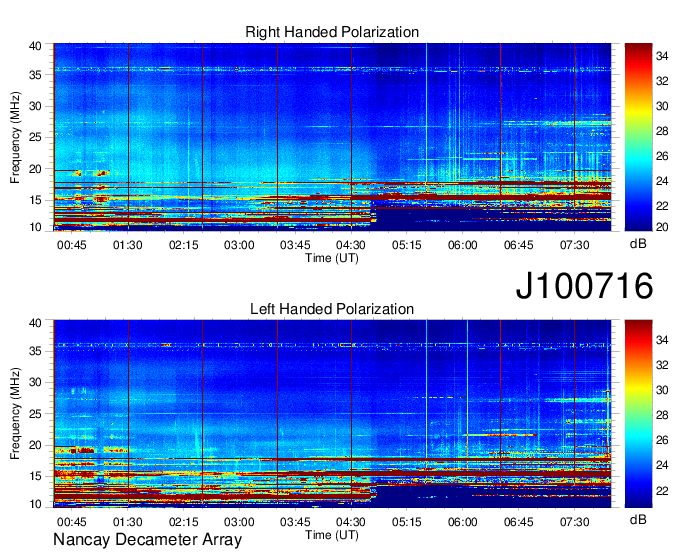Click the '06:00' time tick of Left Handed plot
This screenshot has width=680, height=552.
[462, 522]
